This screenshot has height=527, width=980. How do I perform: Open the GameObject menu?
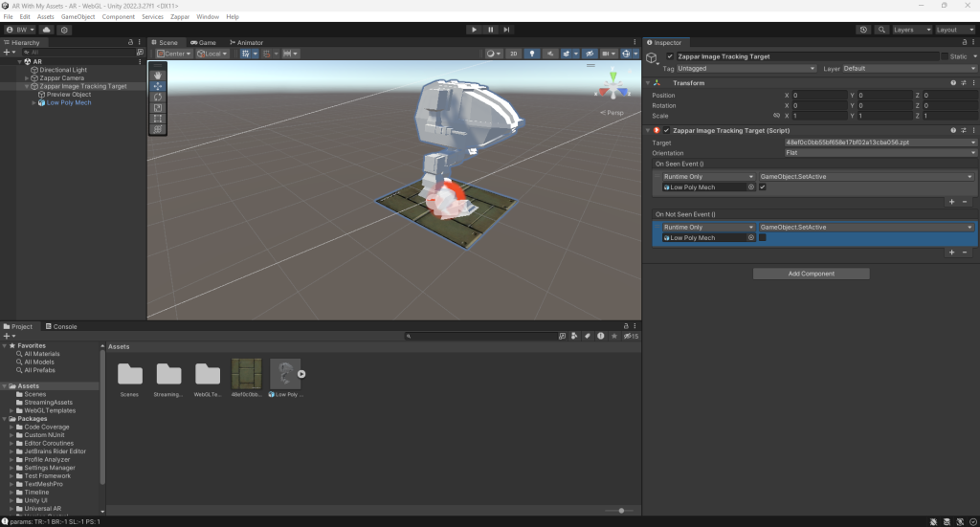(78, 17)
